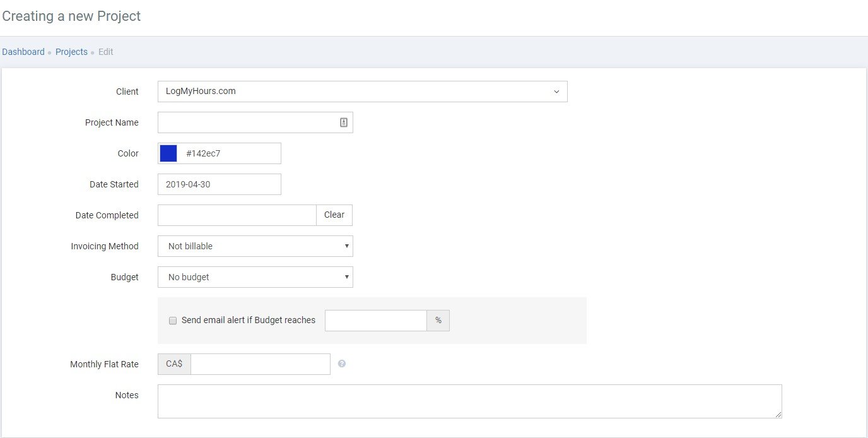Click the Budget dropdown arrow icon
This screenshot has width=868, height=438.
click(346, 276)
